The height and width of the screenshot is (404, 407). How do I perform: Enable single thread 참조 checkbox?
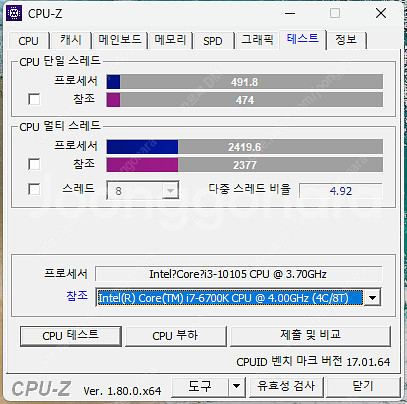(x=34, y=99)
